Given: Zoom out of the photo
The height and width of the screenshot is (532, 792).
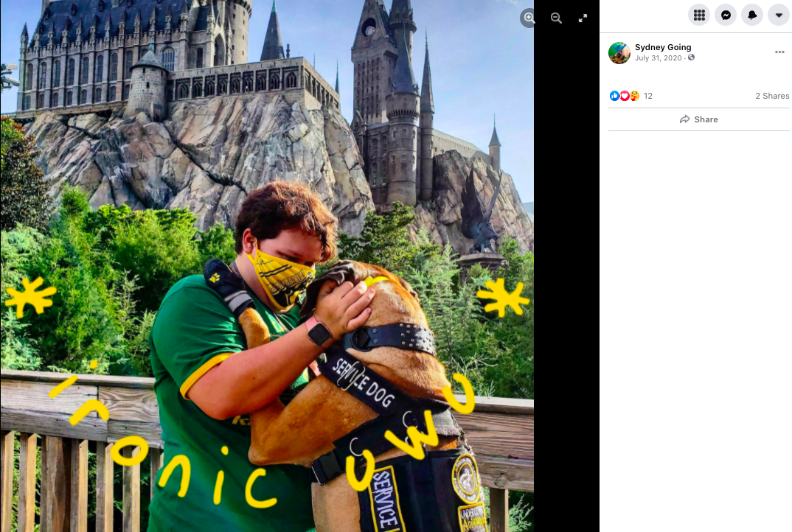Looking at the screenshot, I should [556, 18].
